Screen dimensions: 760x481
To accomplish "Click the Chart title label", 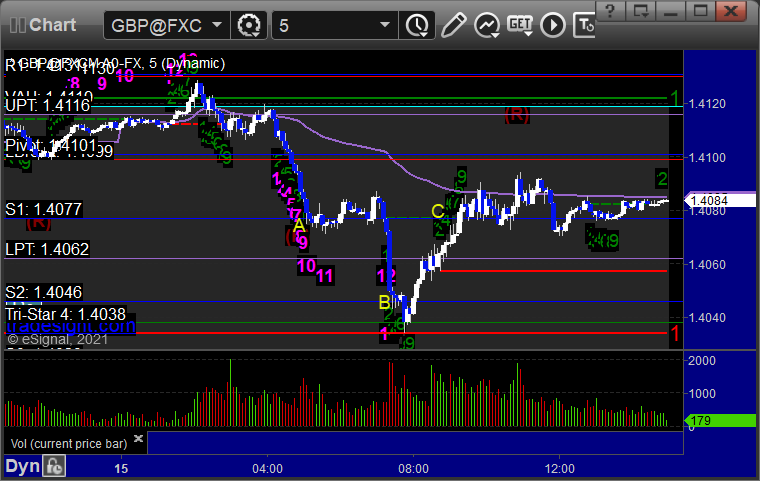I will pyautogui.click(x=52, y=25).
